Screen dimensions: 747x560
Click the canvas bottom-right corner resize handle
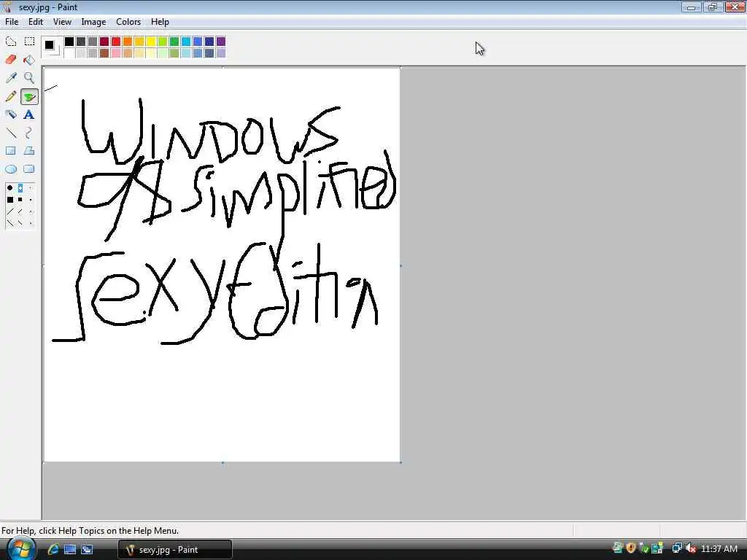point(400,462)
